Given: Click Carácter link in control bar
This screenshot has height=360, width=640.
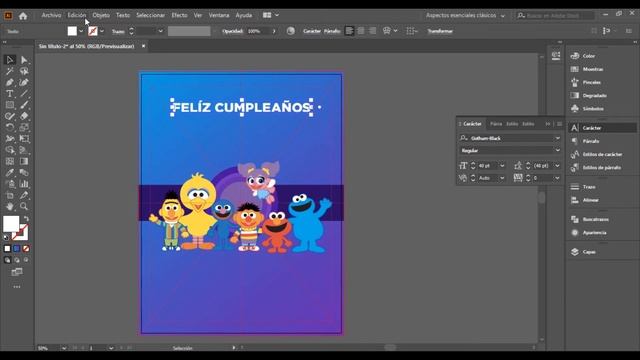Looking at the screenshot, I should pos(312,31).
